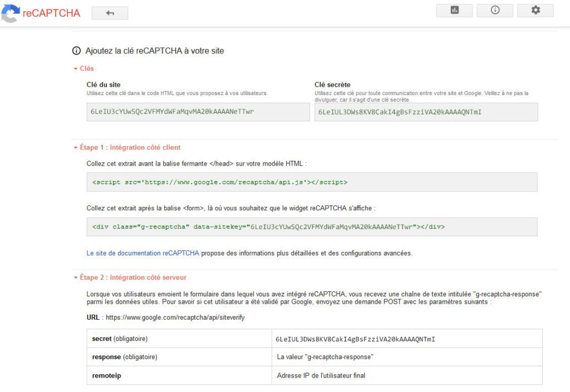Viewport: 570px width, 392px height.
Task: Select the script src api.js code snippet
Action: tap(312, 182)
